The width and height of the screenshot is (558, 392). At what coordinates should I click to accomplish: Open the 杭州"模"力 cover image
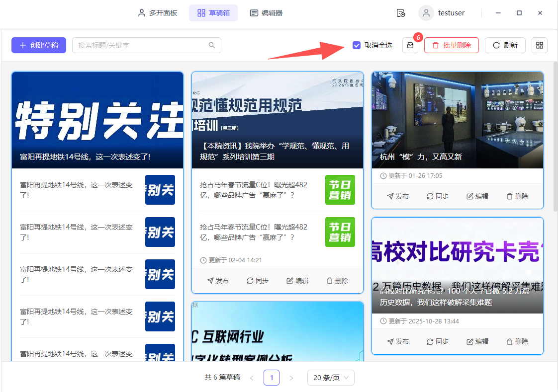click(x=458, y=120)
